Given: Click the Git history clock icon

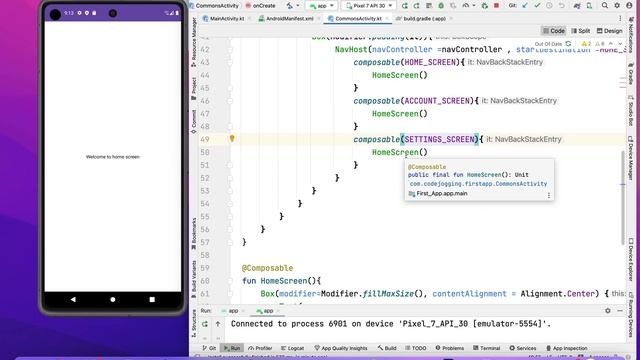Looking at the screenshot, I should [x=549, y=6].
